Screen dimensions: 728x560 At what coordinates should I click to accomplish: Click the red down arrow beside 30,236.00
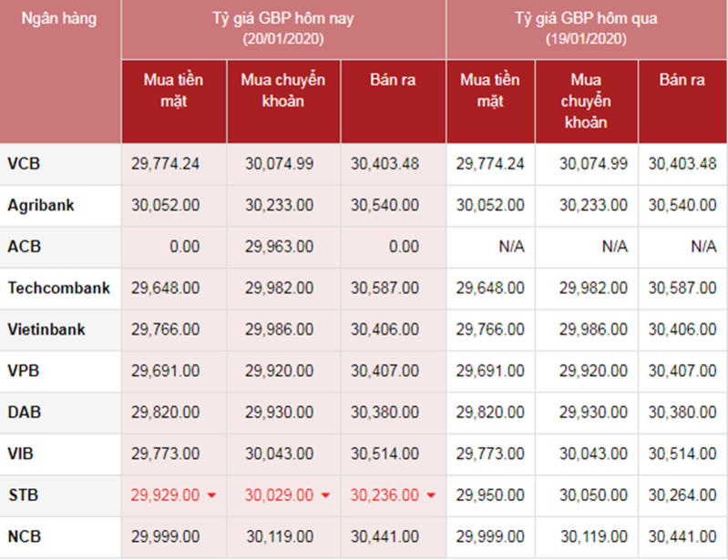(x=431, y=495)
